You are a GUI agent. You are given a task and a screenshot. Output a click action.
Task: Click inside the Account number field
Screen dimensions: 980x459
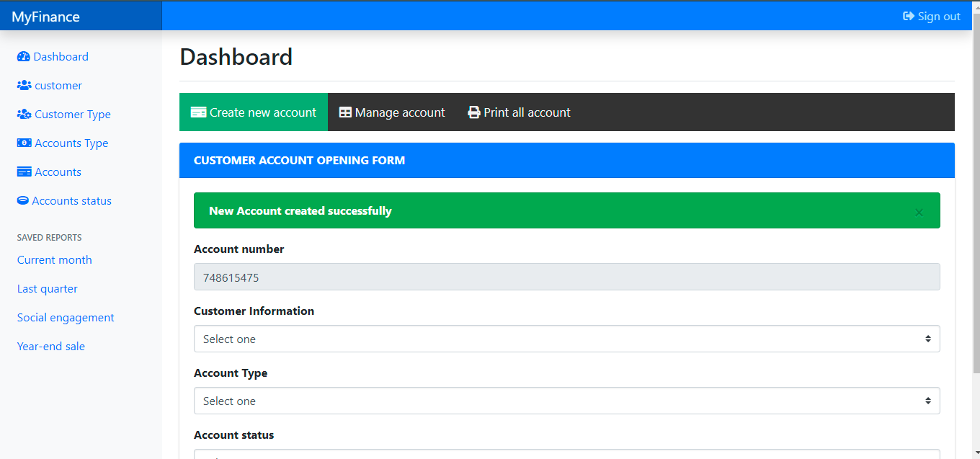(x=566, y=277)
